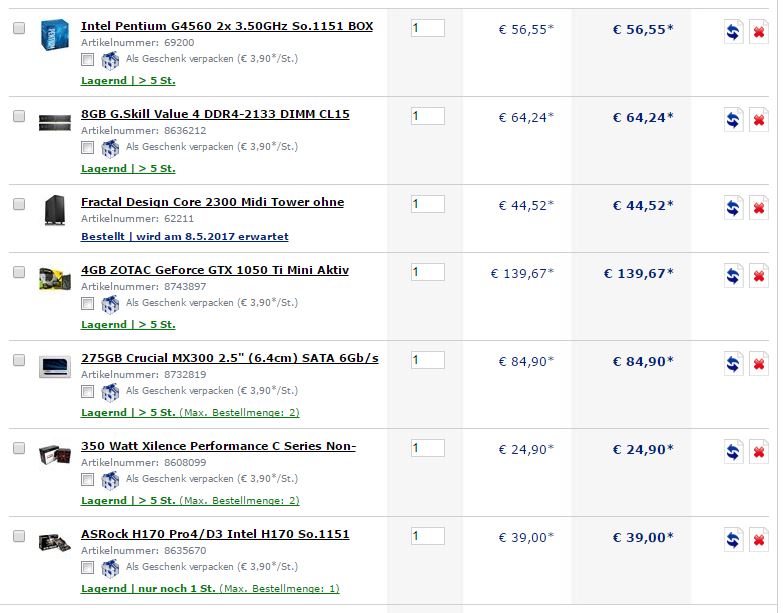
Task: Enable gift wrapping for Crucial MX300 SSD
Action: (87, 392)
